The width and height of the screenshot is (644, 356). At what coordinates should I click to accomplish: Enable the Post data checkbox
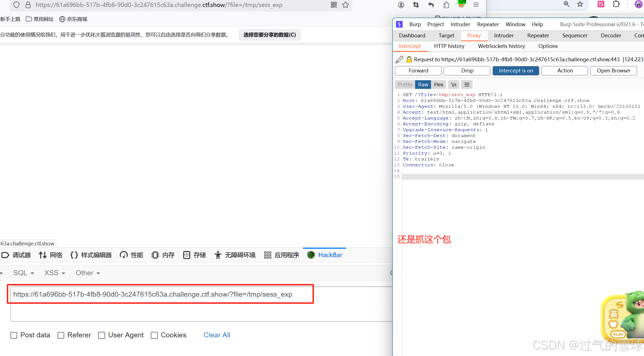click(x=14, y=335)
